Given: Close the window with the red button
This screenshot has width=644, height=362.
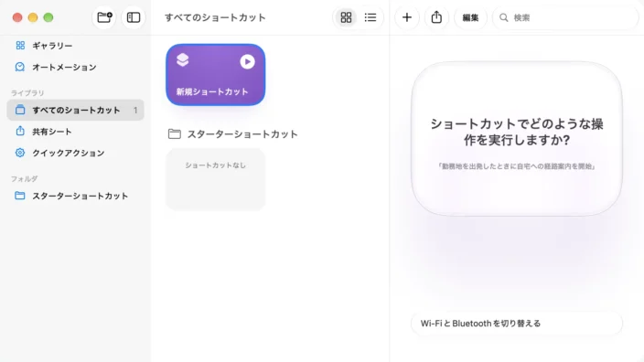Looking at the screenshot, I should pyautogui.click(x=17, y=17).
